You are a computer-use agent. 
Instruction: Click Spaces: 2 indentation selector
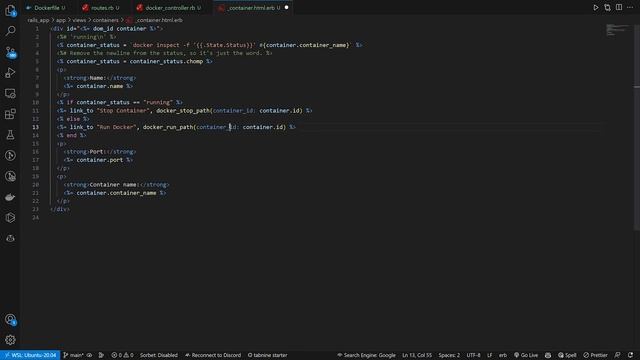coord(449,355)
